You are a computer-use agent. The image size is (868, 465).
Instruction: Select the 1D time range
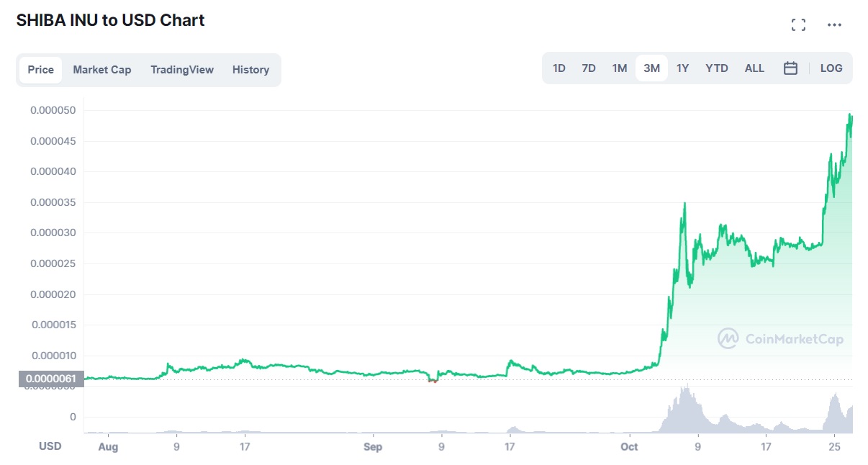tap(559, 68)
